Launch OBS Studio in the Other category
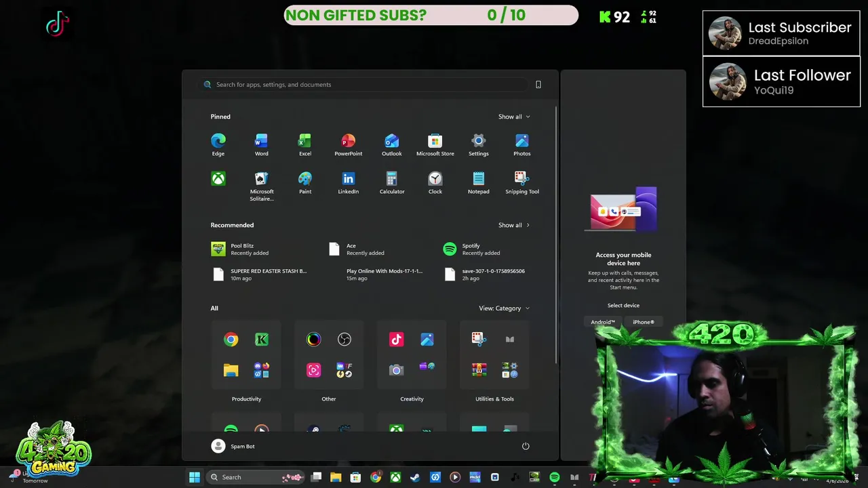Image resolution: width=868 pixels, height=488 pixels. coord(344,340)
